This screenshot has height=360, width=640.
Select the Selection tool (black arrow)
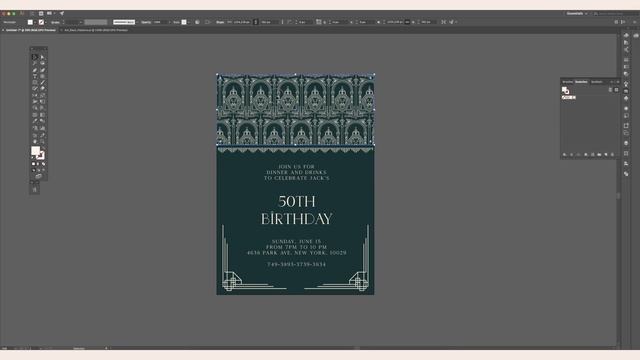[35, 57]
